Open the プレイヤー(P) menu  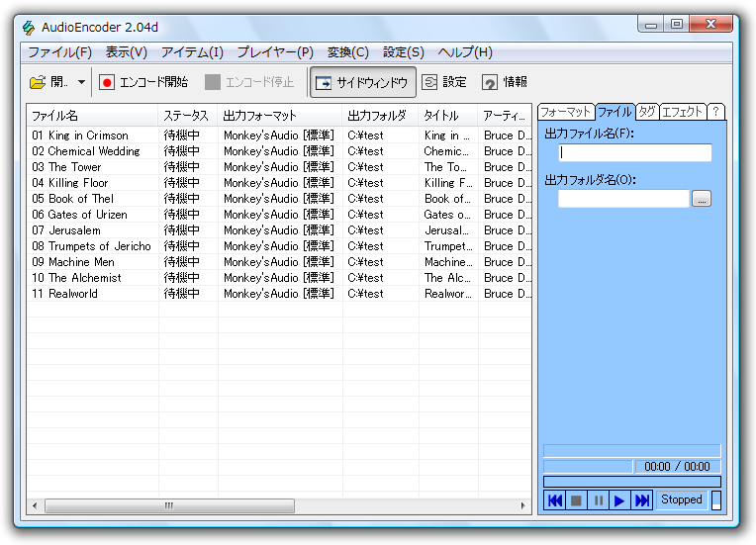click(x=275, y=52)
